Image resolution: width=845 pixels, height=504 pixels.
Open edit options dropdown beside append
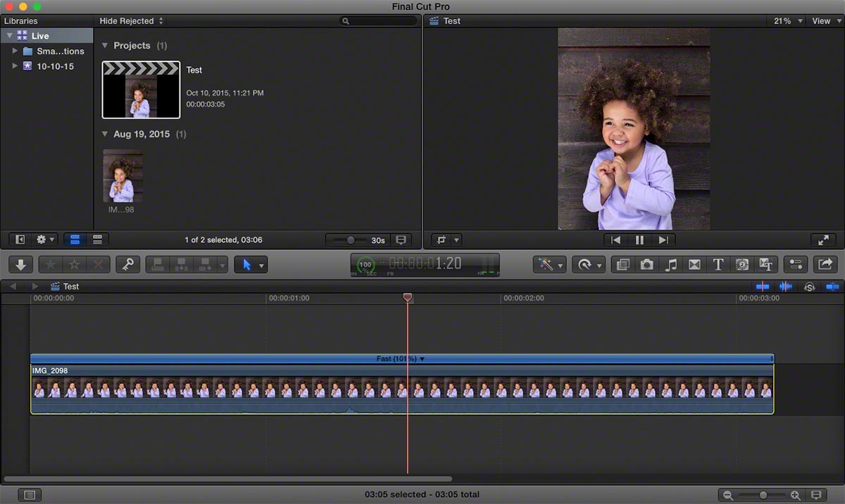pyautogui.click(x=223, y=265)
